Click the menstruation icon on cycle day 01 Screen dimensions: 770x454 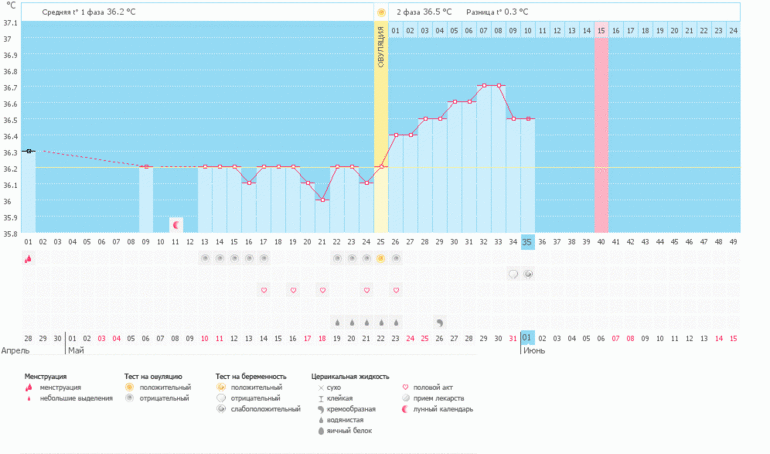[x=28, y=258]
